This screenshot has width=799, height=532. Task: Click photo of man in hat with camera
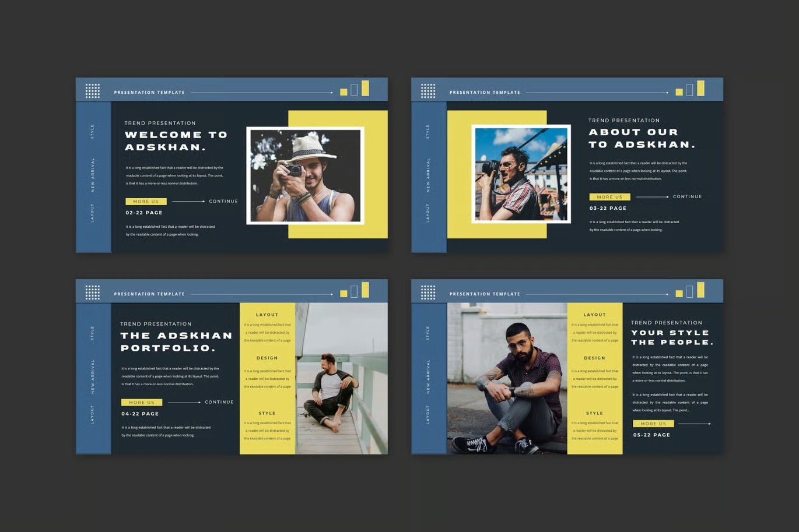click(x=305, y=175)
